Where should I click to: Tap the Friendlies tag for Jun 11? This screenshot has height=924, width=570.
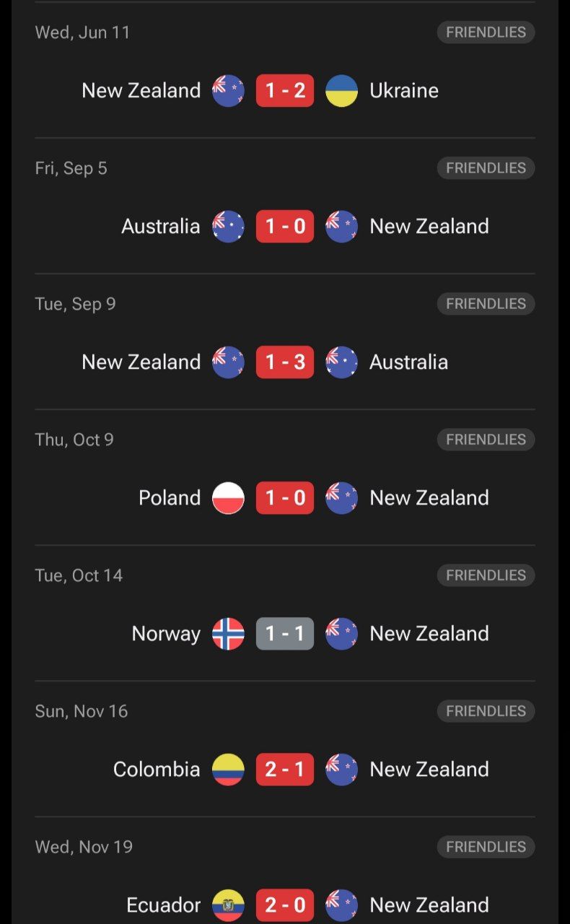486,32
